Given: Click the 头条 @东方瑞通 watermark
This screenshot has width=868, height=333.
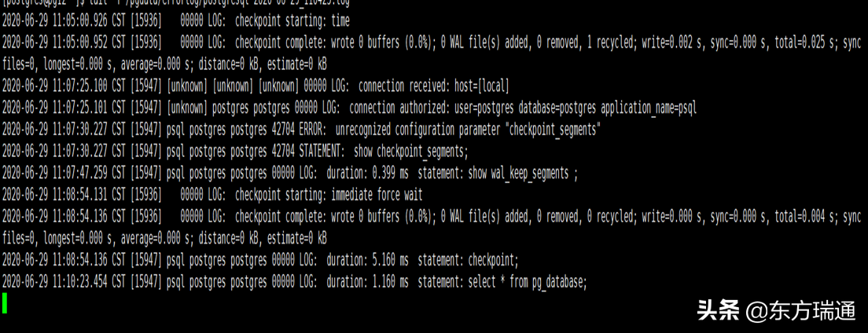Looking at the screenshot, I should click(x=776, y=311).
